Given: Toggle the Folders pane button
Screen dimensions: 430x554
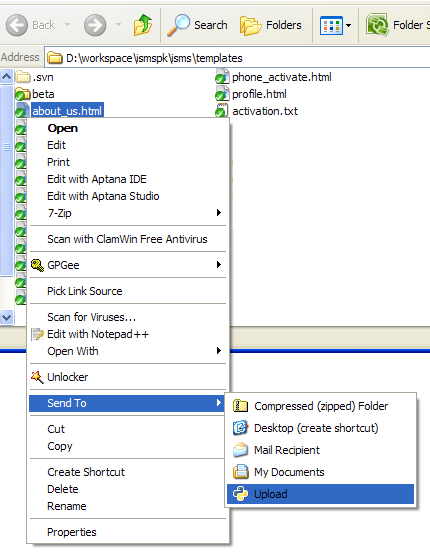Looking at the screenshot, I should 271,25.
